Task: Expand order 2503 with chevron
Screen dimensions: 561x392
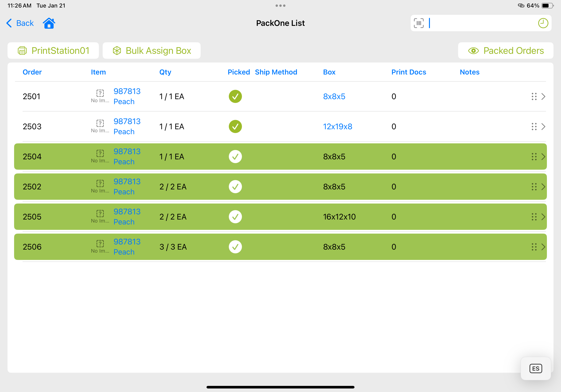Action: pyautogui.click(x=543, y=127)
